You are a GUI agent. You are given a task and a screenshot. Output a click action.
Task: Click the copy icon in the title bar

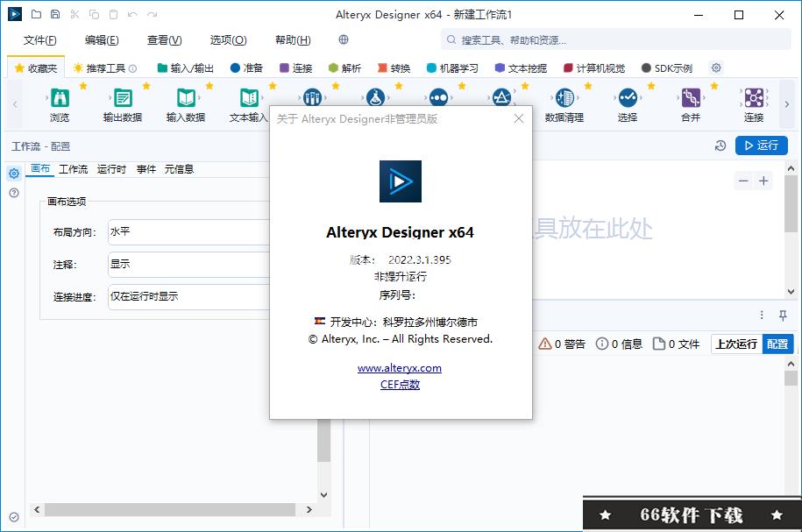click(x=94, y=14)
